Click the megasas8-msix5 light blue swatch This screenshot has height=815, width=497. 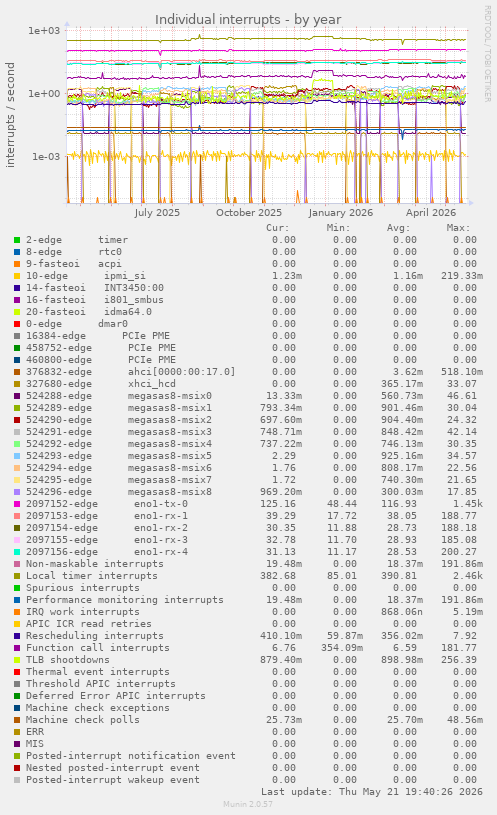pos(17,456)
